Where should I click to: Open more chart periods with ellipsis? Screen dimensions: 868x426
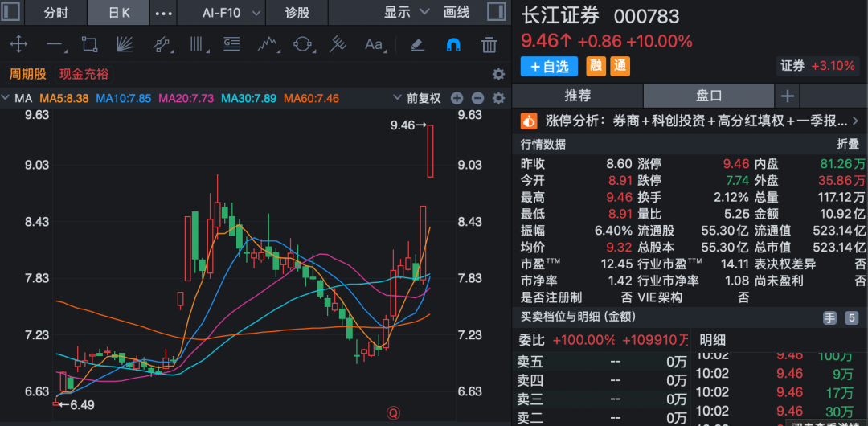click(x=164, y=13)
